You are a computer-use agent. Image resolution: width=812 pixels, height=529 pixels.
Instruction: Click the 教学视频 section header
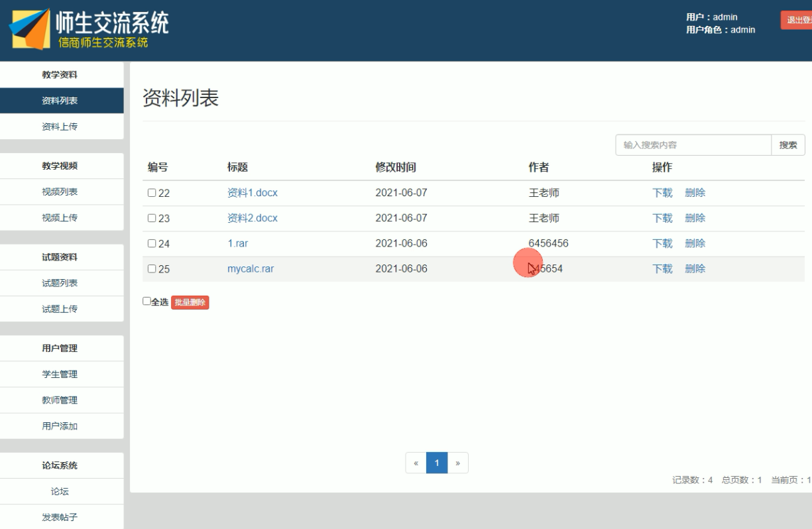click(x=60, y=166)
